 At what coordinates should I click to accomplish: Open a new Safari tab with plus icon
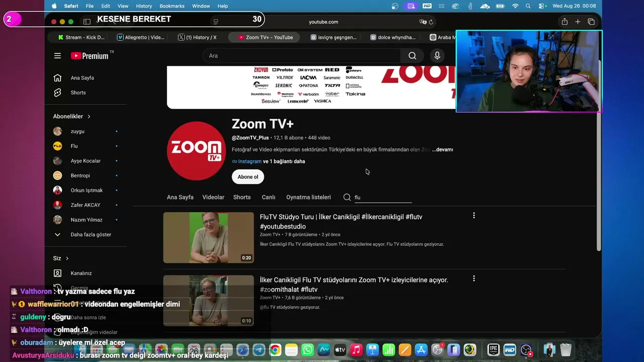pos(578,22)
